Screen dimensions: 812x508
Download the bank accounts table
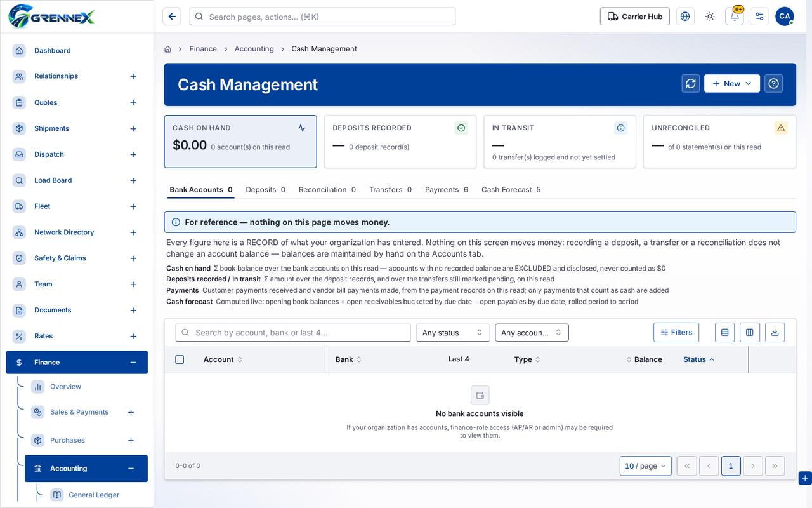775,332
